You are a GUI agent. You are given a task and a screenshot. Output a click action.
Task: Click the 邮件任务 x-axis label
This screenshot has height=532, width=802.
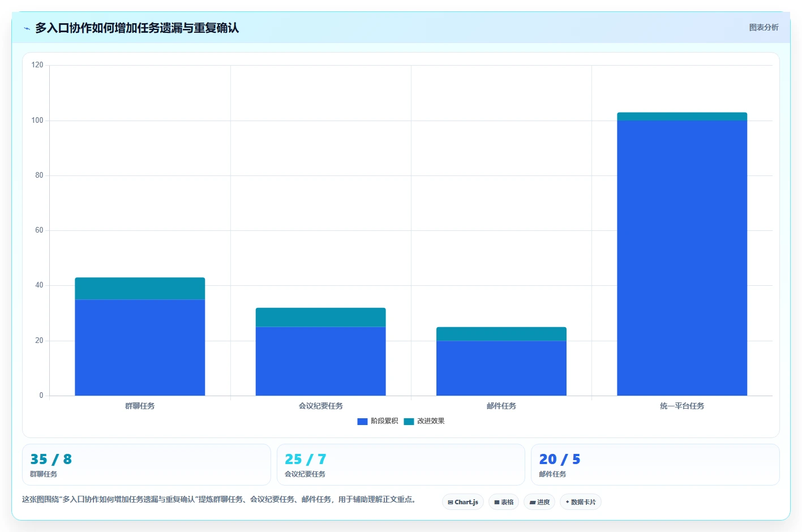[x=501, y=406]
